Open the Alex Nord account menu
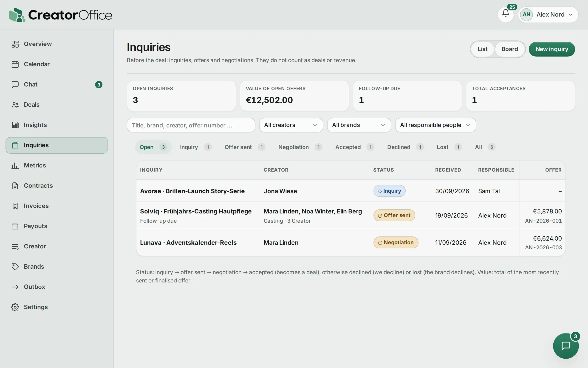588x368 pixels. [x=548, y=14]
